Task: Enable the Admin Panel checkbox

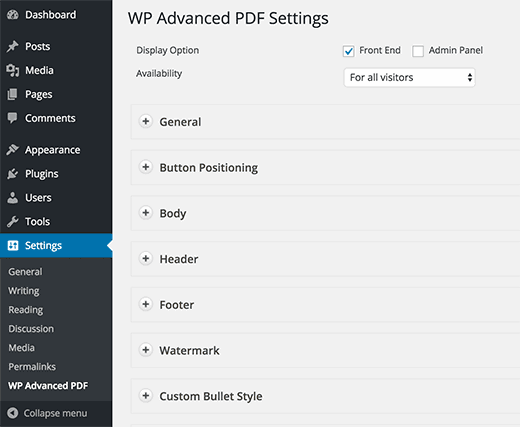Action: click(x=418, y=51)
